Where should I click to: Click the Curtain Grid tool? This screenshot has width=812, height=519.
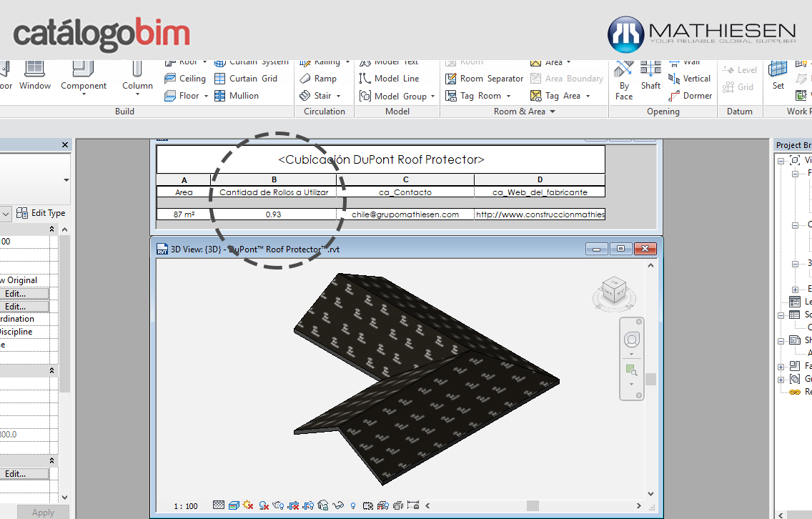pyautogui.click(x=246, y=79)
